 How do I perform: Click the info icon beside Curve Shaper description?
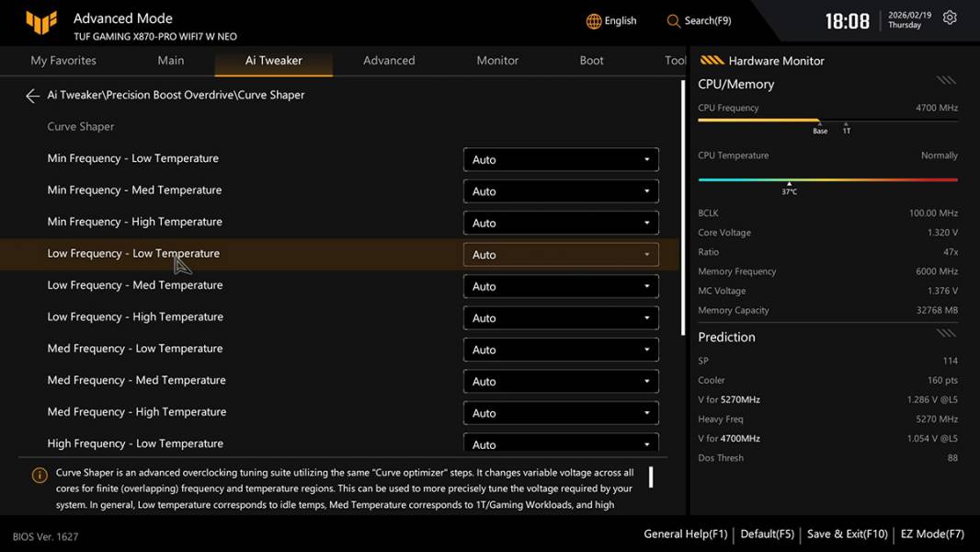[x=40, y=476]
